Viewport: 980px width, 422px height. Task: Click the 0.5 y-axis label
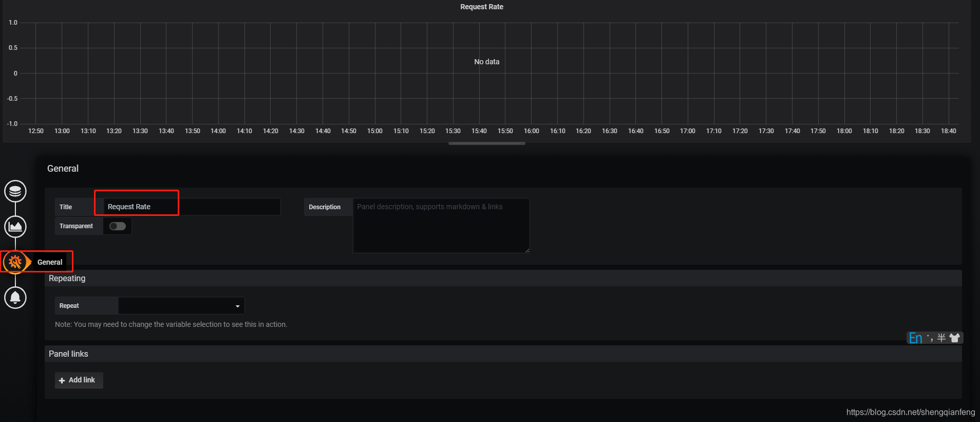[13, 48]
